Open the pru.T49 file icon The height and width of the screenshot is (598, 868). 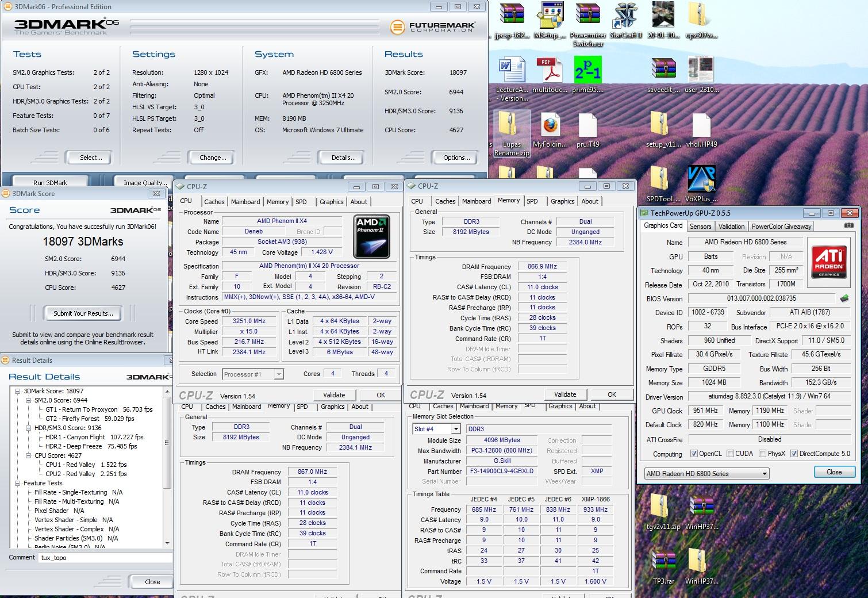tap(588, 130)
